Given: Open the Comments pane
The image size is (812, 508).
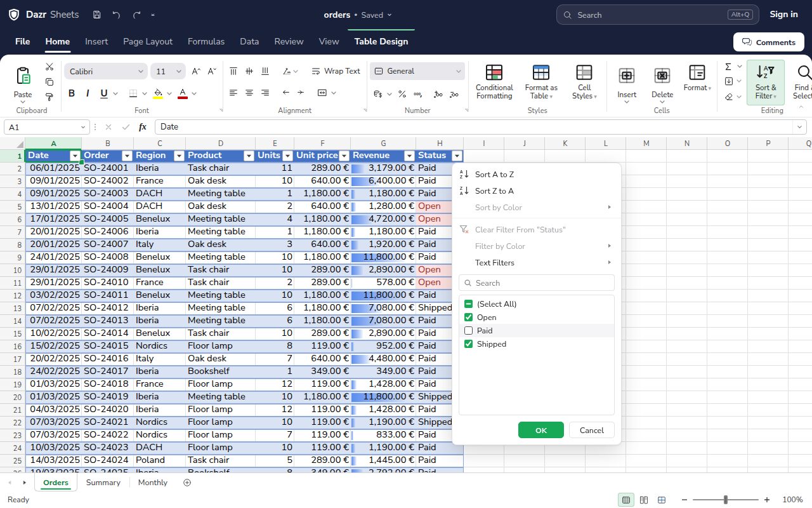Looking at the screenshot, I should 769,42.
